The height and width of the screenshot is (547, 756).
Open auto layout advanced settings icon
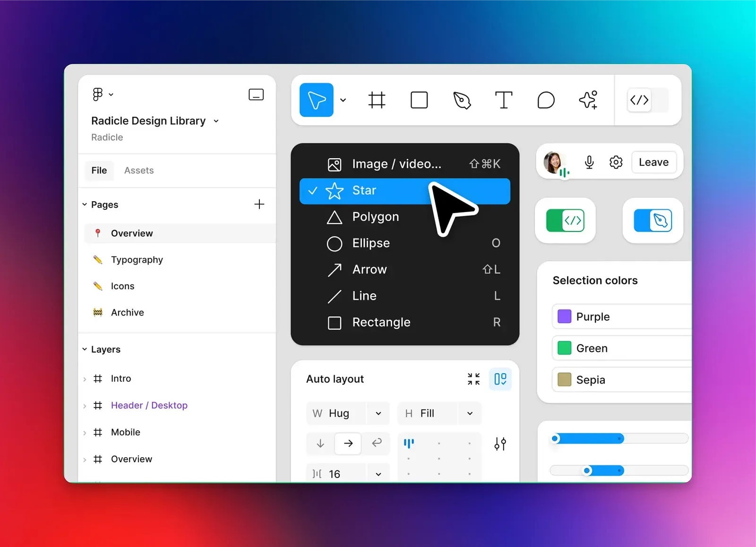point(500,444)
